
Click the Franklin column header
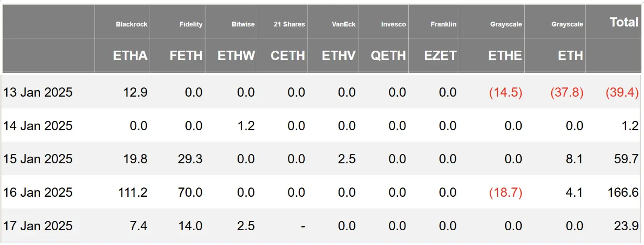(x=443, y=24)
